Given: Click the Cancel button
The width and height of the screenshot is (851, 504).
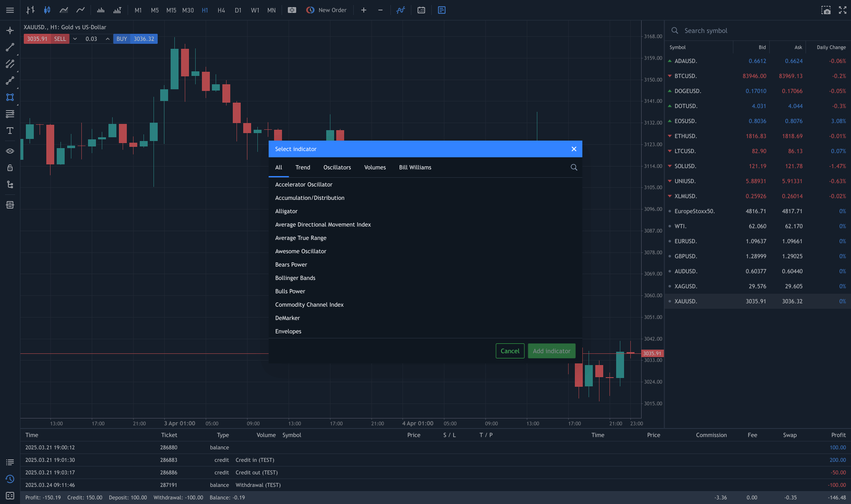Looking at the screenshot, I should [x=510, y=351].
